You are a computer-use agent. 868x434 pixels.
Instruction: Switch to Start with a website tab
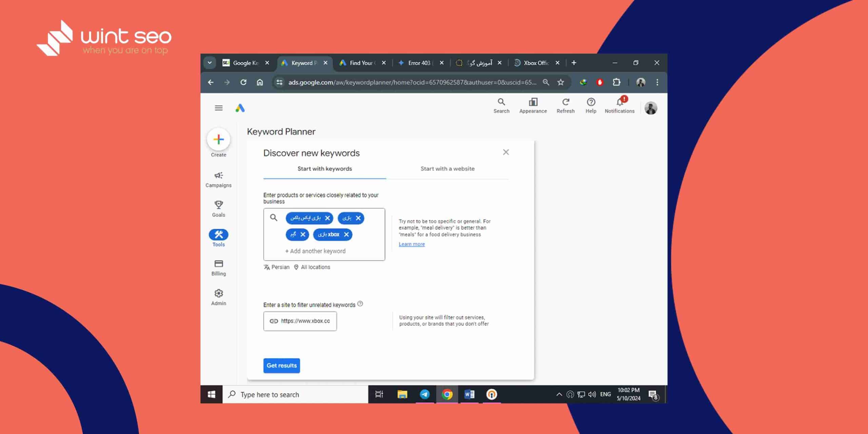448,169
